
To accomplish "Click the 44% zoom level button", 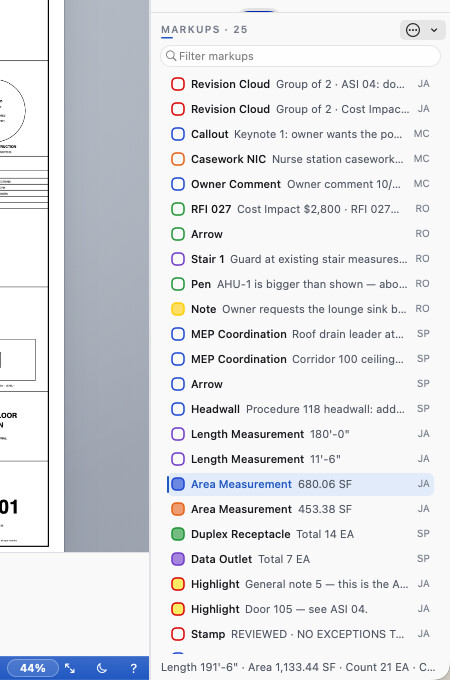I will (33, 668).
